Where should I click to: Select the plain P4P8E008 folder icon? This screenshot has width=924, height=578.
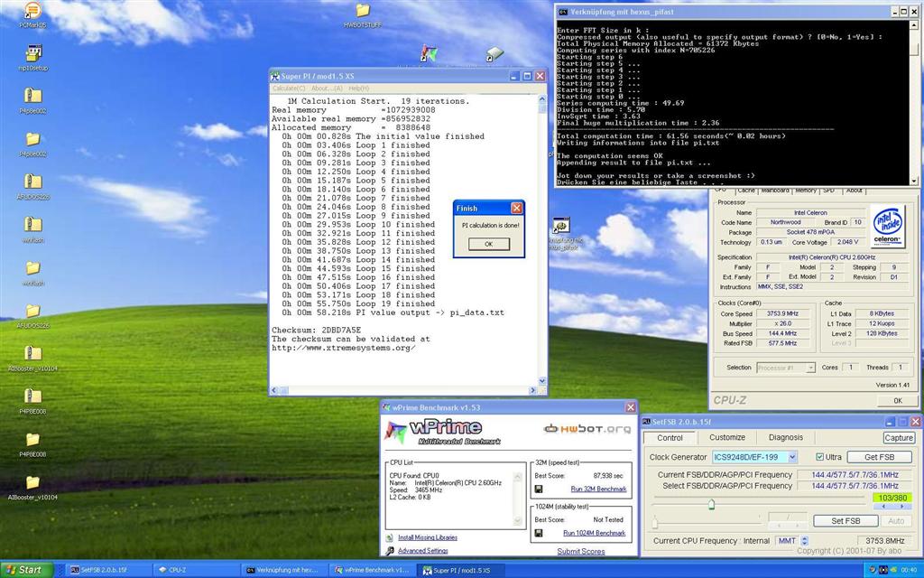click(33, 440)
